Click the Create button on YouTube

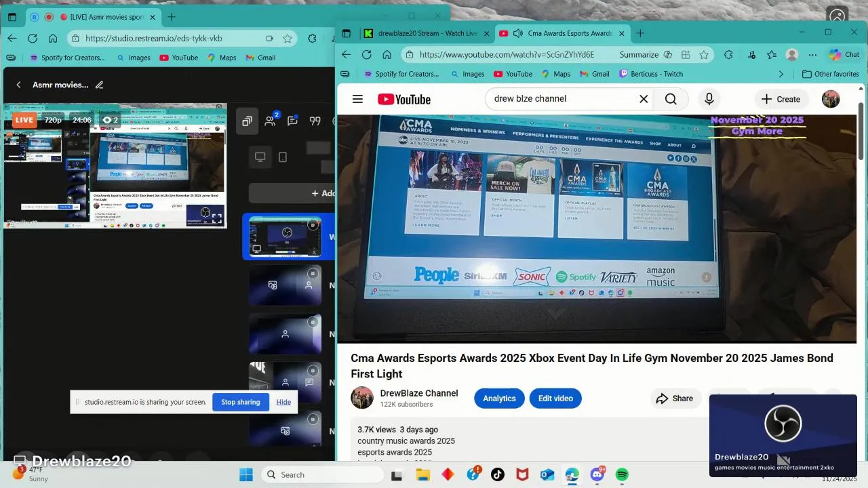click(781, 99)
